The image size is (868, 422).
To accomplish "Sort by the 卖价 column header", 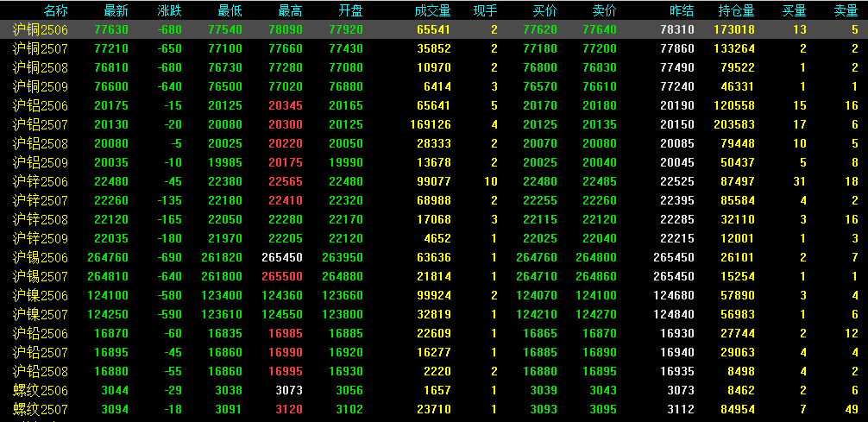I will [605, 10].
